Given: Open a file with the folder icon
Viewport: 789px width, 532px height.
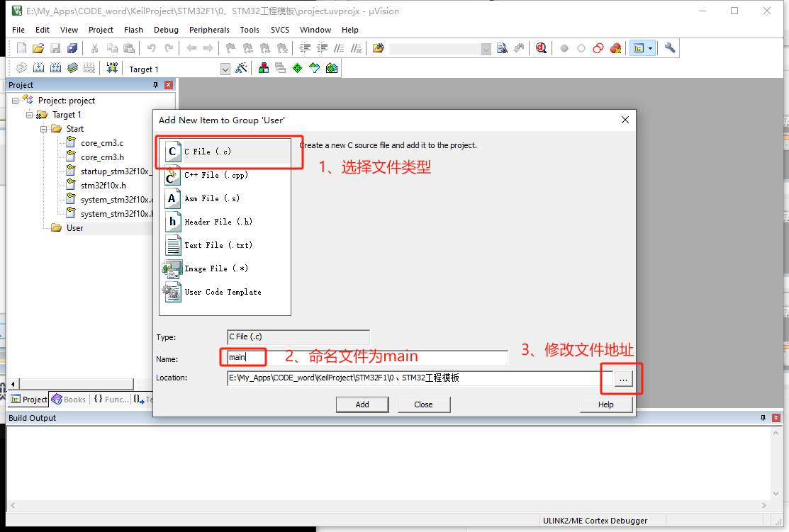Looking at the screenshot, I should coord(38,48).
